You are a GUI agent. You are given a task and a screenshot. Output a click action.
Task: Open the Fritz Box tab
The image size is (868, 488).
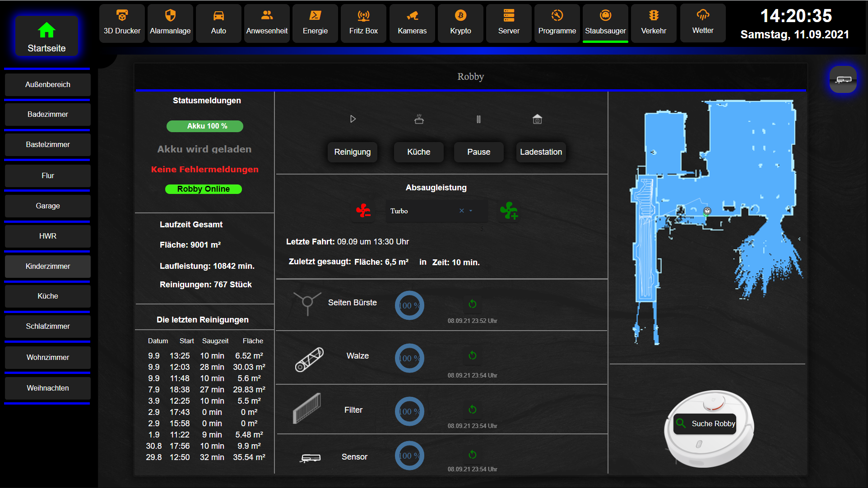[363, 23]
